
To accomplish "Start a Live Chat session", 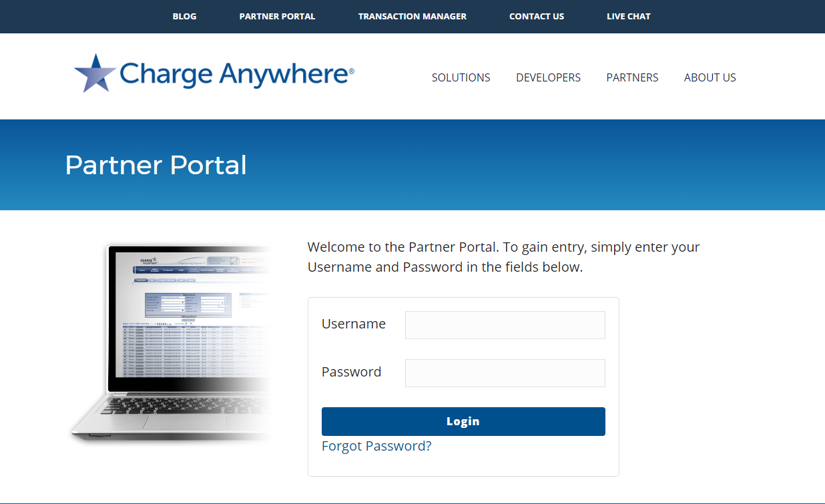I will 628,16.
